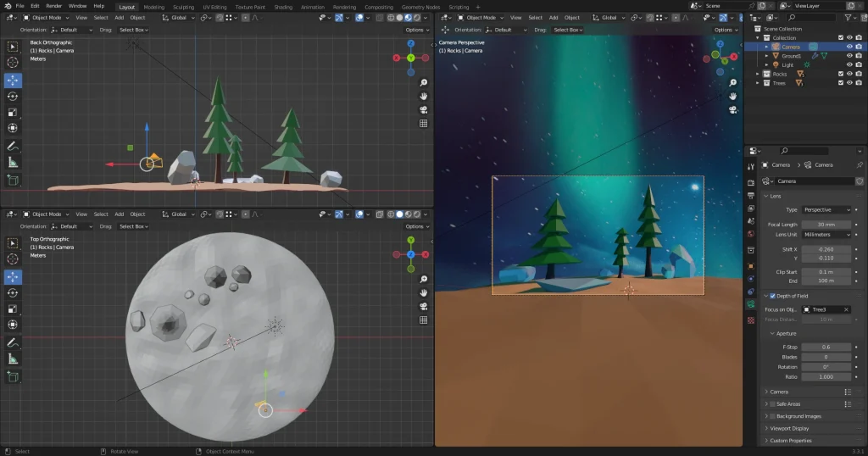Image resolution: width=868 pixels, height=456 pixels.
Task: Expand the Trees collection in outliner
Action: pos(759,83)
